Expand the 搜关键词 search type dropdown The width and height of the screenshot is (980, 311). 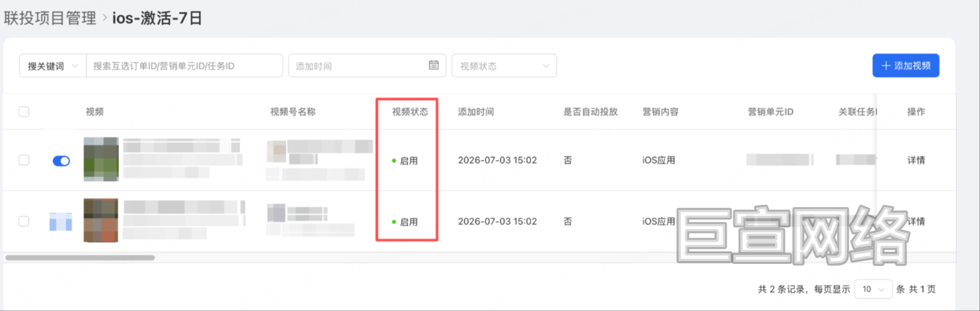[x=53, y=66]
